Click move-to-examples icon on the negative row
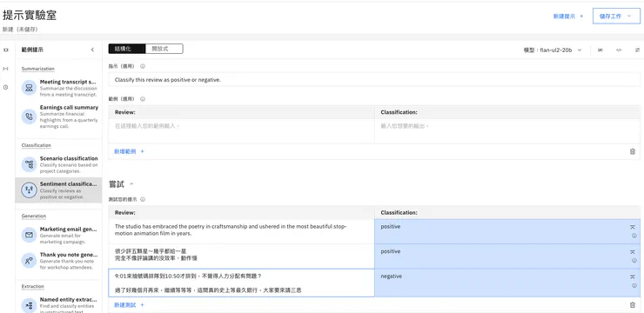 pos(633,276)
